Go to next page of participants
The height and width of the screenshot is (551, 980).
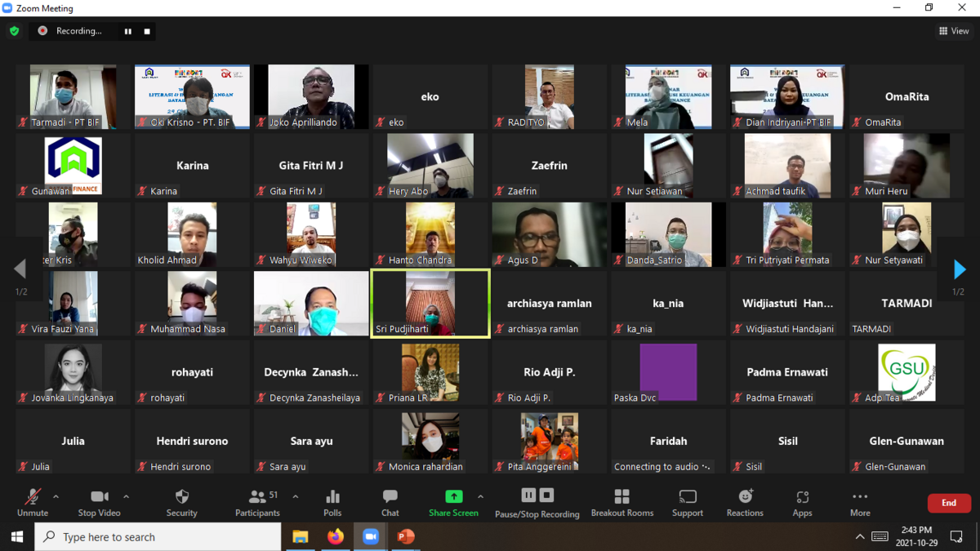(960, 269)
